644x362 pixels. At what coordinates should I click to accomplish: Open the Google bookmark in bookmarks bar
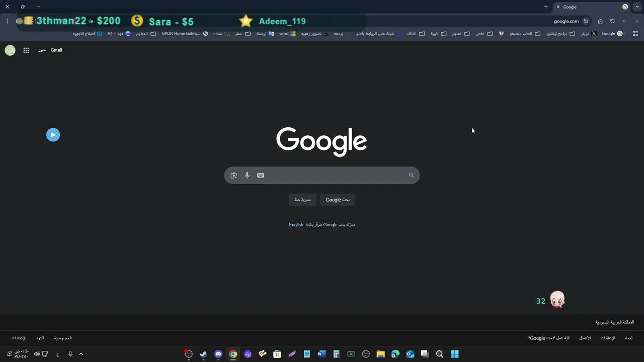pos(612,34)
